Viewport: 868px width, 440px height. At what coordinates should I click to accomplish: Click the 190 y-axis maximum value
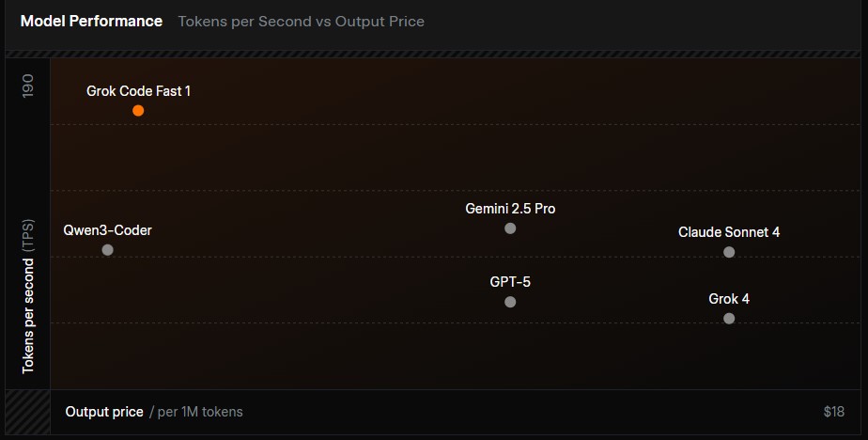point(27,86)
